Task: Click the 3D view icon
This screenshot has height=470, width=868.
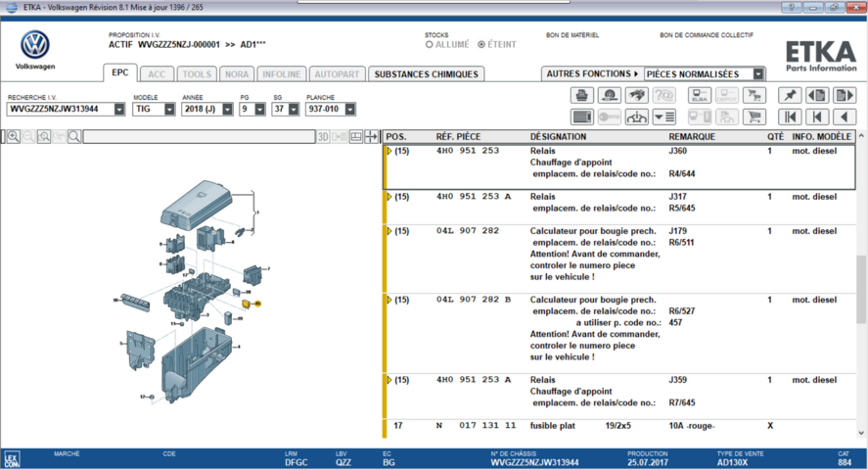Action: pos(323,137)
